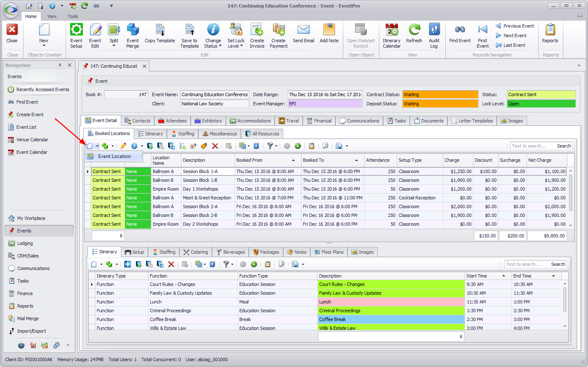Screen dimensions: 588x367
Task: Open Recently Accessed Events link
Action: coord(38,89)
